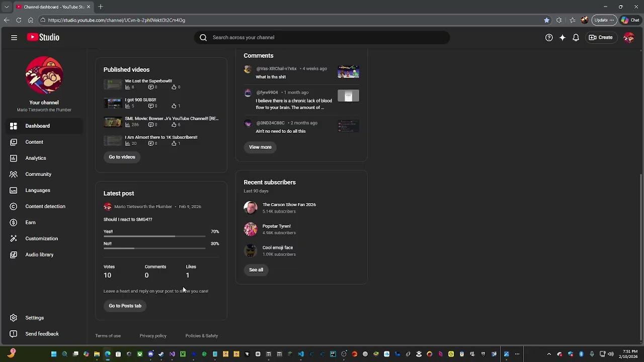Image resolution: width=644 pixels, height=362 pixels.
Task: Open Audio library in the sidebar
Action: [44, 254]
